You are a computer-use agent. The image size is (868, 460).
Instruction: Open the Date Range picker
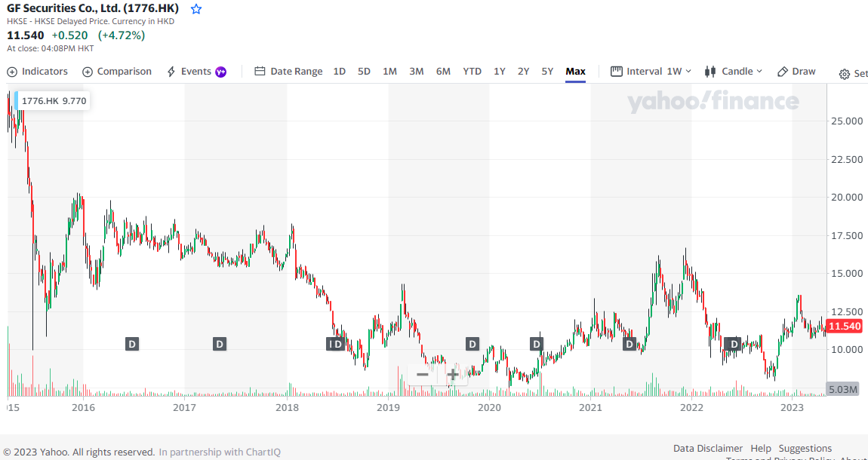(x=288, y=72)
